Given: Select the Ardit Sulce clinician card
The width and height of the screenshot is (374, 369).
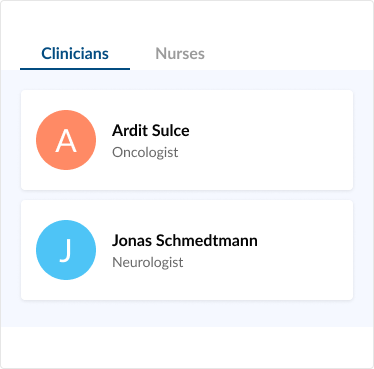Looking at the screenshot, I should 187,140.
